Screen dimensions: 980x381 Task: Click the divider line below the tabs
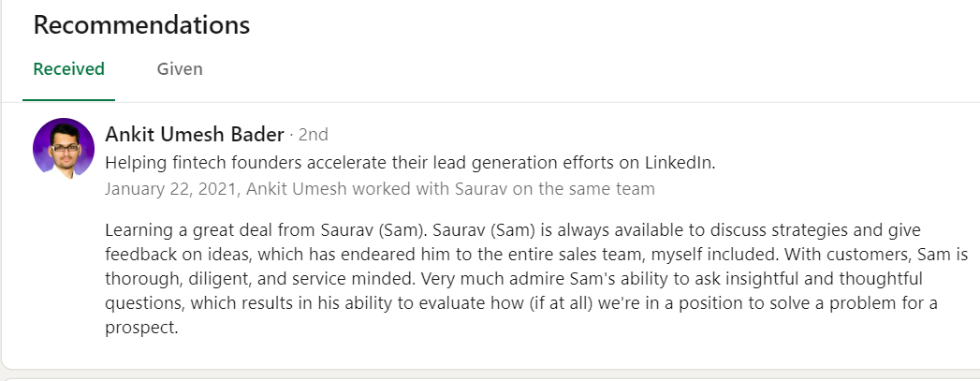coord(543,101)
